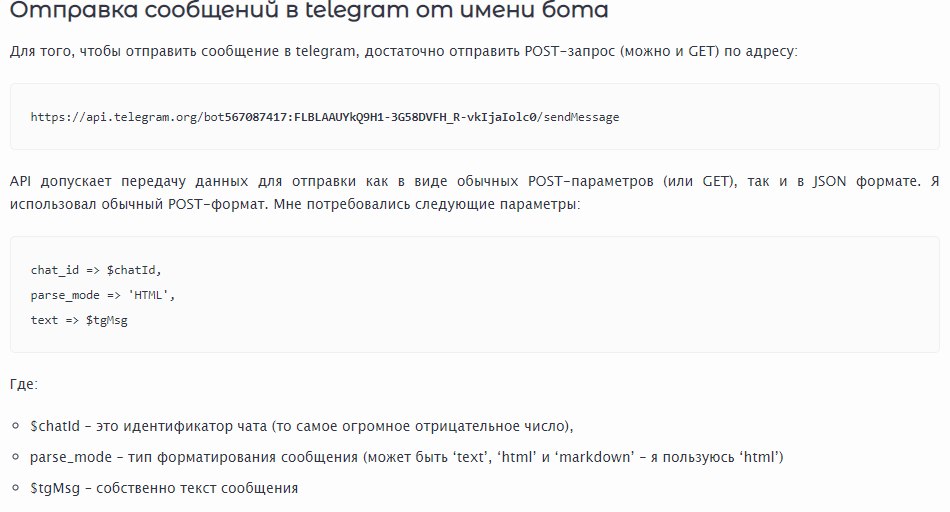The image size is (950, 512).
Task: Click the bullet marker before $chatId item
Action: 16,425
